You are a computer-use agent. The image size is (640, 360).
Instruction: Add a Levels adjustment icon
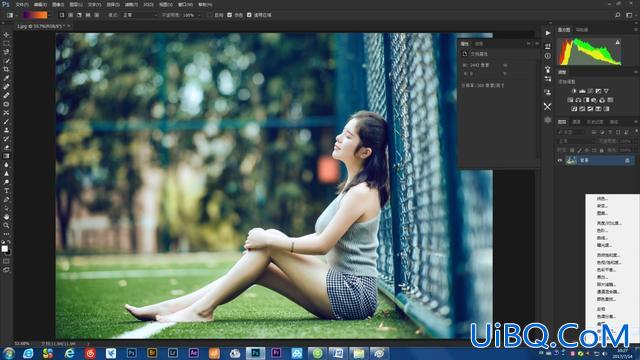[x=582, y=91]
